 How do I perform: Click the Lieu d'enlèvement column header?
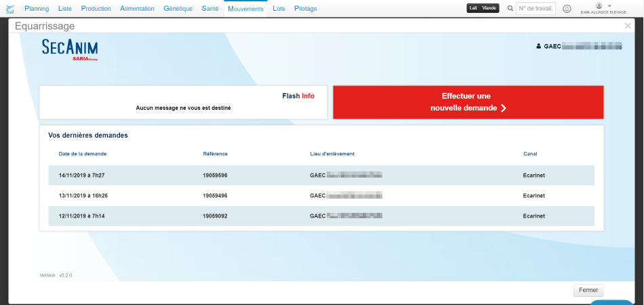click(x=332, y=154)
